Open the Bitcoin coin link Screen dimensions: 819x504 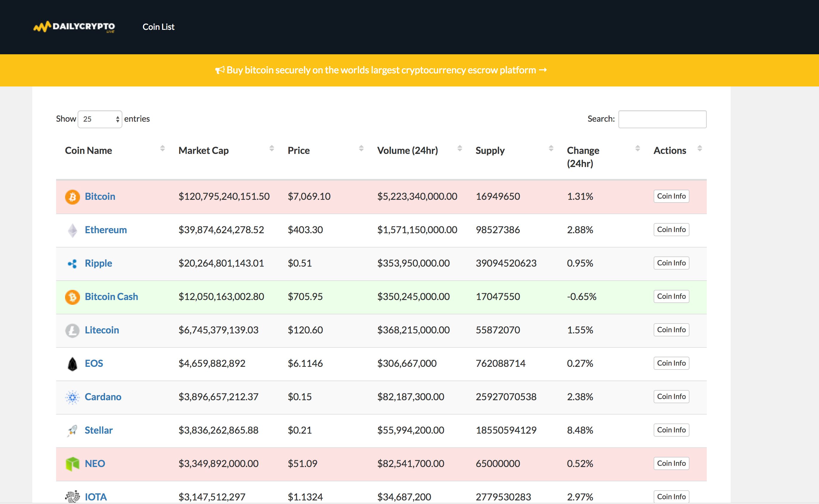click(x=100, y=196)
